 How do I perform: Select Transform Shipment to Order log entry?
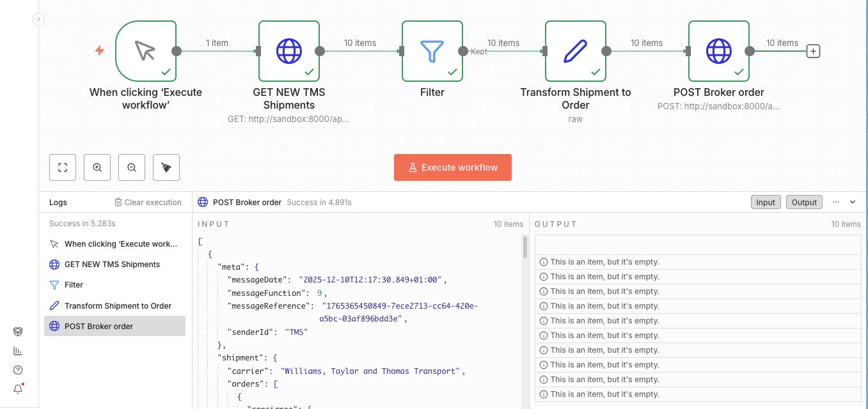pos(118,306)
